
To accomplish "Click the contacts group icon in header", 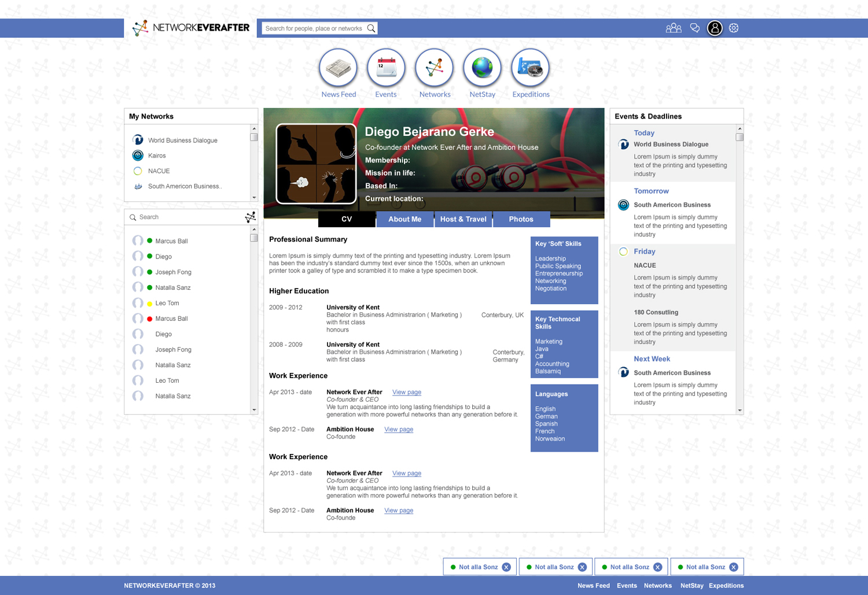I will point(674,28).
